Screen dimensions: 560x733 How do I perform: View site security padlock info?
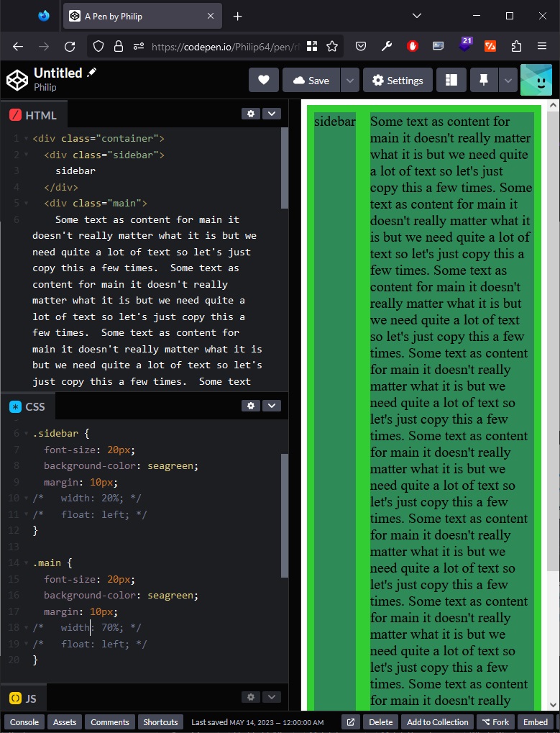pos(119,46)
